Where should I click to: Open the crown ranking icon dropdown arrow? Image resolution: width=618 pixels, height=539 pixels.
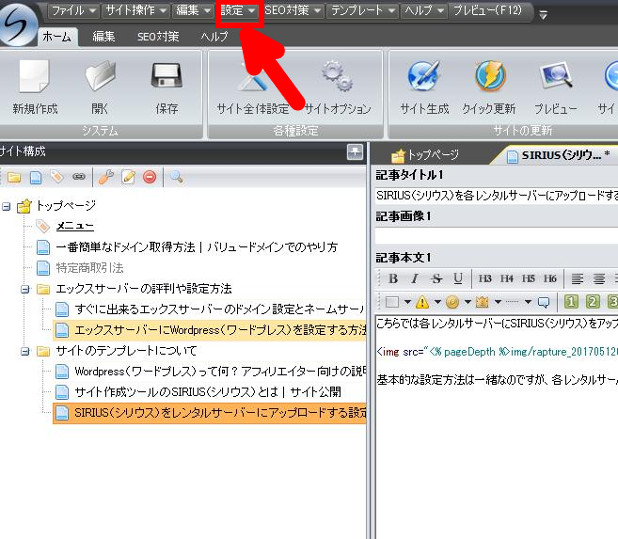tap(498, 302)
